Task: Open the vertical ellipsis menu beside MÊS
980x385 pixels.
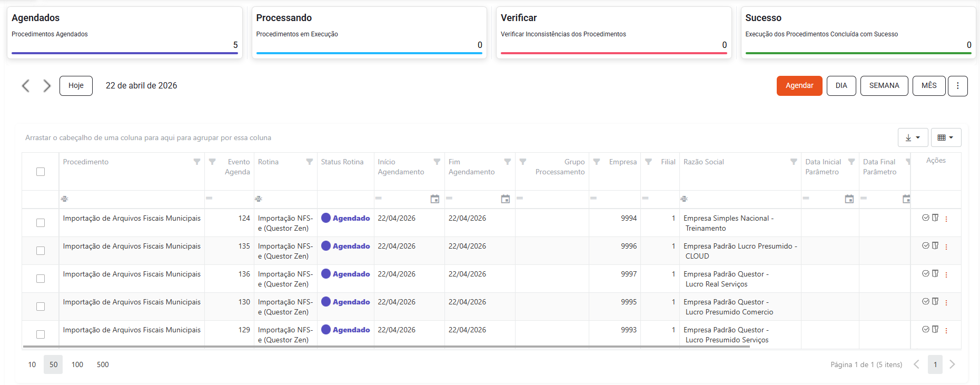Action: point(957,86)
